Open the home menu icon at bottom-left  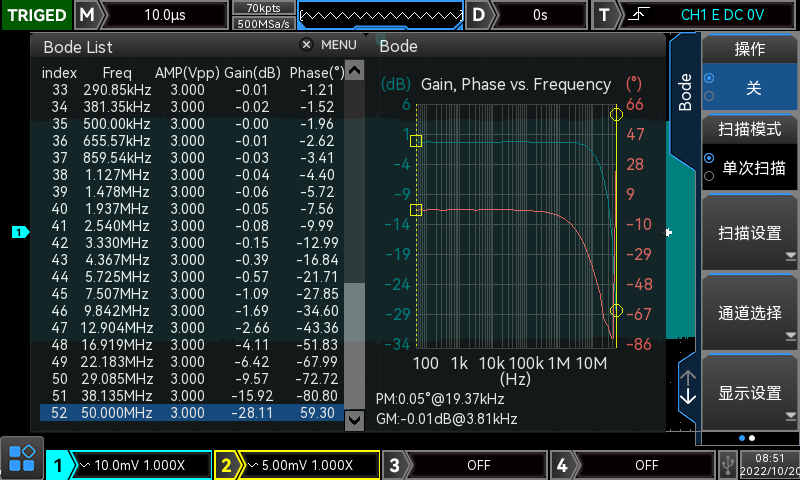21,459
